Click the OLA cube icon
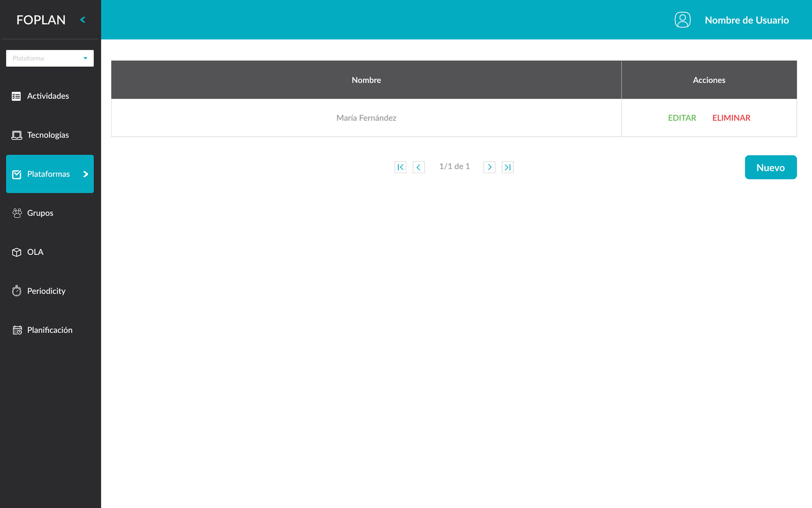Image resolution: width=812 pixels, height=508 pixels. (16, 252)
